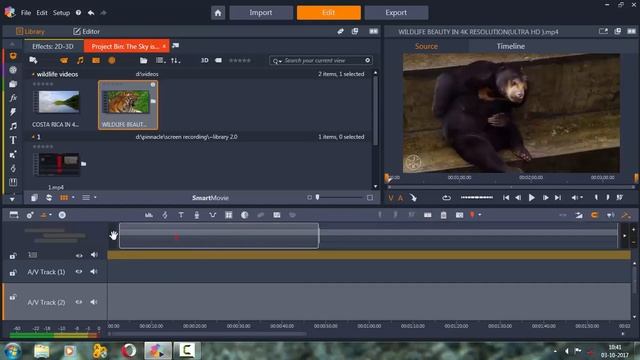640x360 pixels.
Task: Click the trash delete icon in timeline toolbar
Action: pos(443,215)
